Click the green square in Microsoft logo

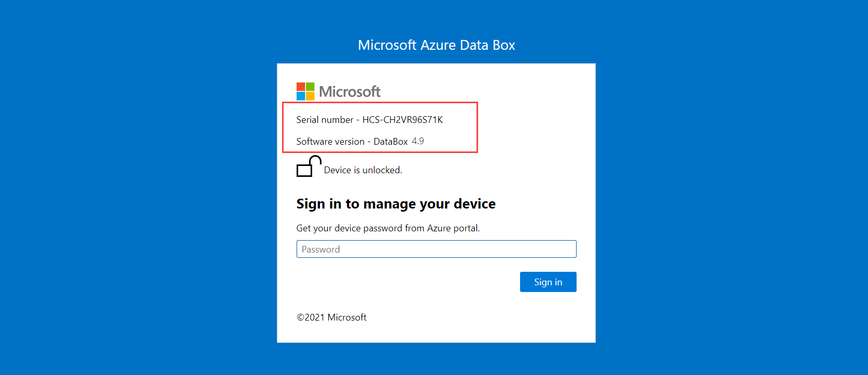coord(310,87)
